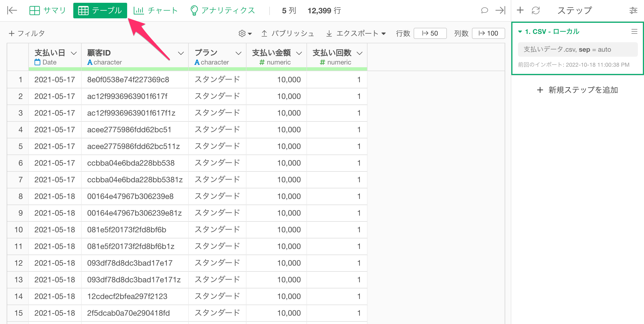Click the アナリティクス tab lightbulb icon
Screen dimensions: 644x324
(194, 11)
